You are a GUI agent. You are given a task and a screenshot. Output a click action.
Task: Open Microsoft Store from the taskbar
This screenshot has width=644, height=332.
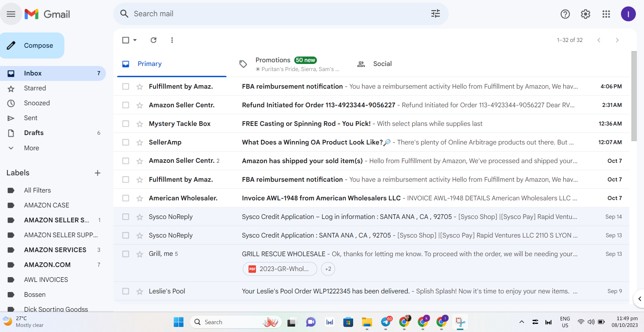click(348, 322)
